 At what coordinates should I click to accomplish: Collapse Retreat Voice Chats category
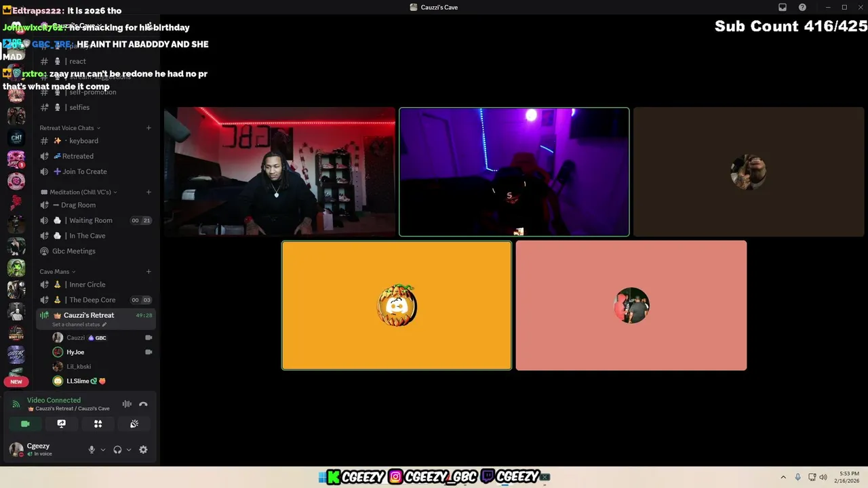coord(70,128)
